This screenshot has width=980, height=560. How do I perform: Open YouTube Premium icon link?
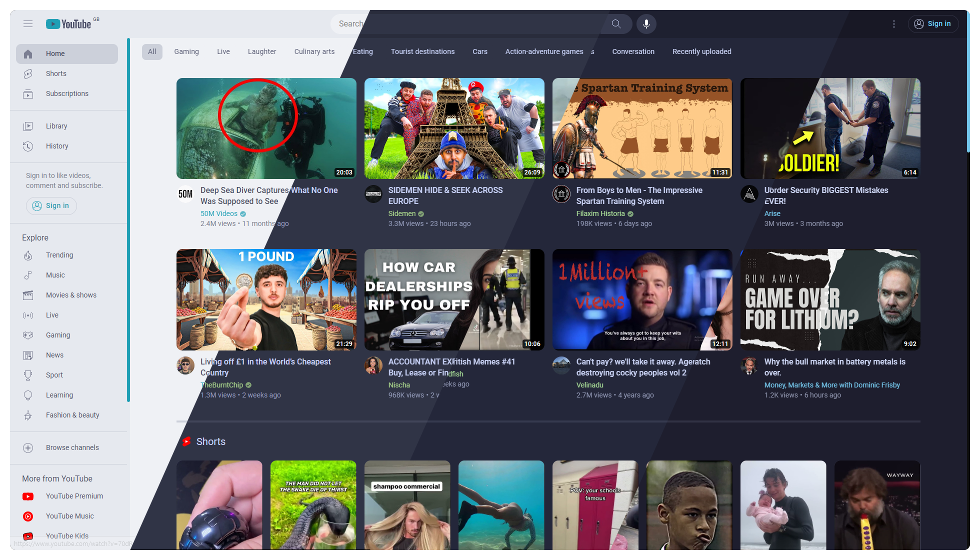tap(28, 496)
